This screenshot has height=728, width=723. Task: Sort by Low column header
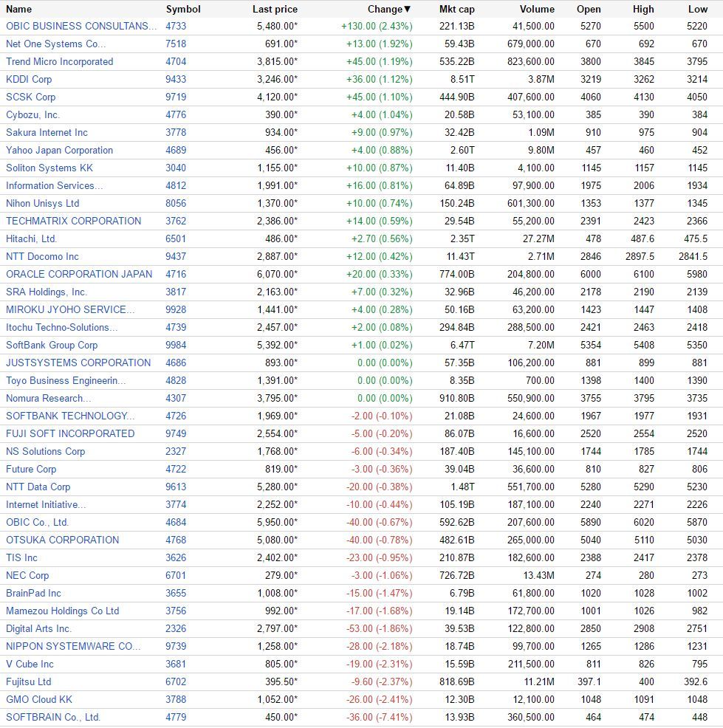point(697,10)
